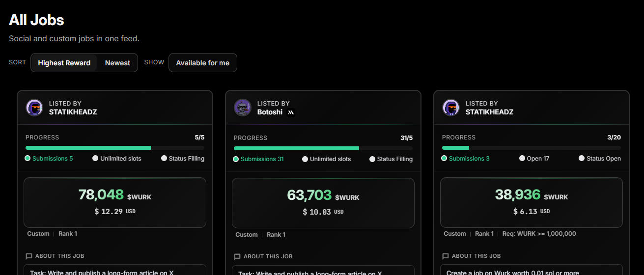Click About This Job icon on third card
Viewport: 644px width, 275px height.
[x=446, y=256]
